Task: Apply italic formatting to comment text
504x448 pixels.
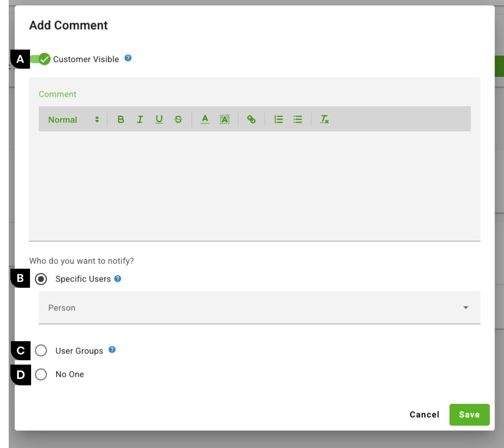Action: click(140, 119)
